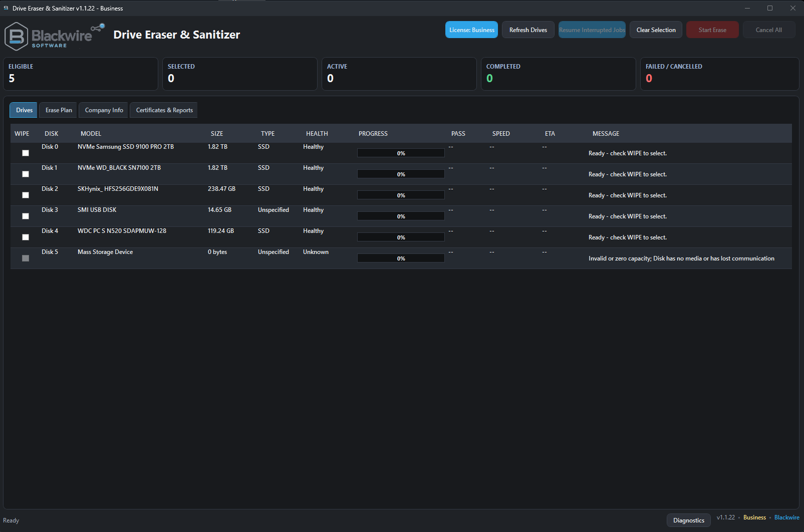Check the WIPE box for Disk 1
This screenshot has height=532, width=804.
[x=26, y=174]
